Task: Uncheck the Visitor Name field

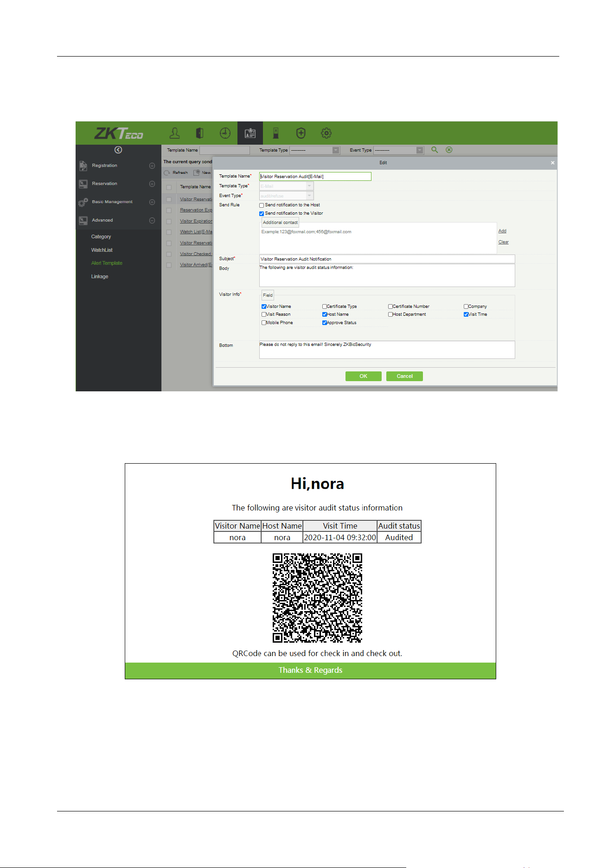Action: click(x=264, y=306)
